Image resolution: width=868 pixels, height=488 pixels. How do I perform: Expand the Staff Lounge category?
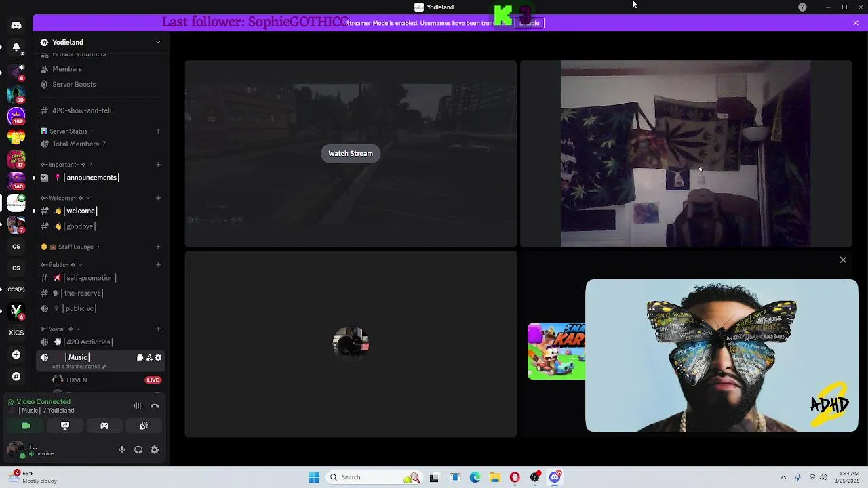click(70, 247)
